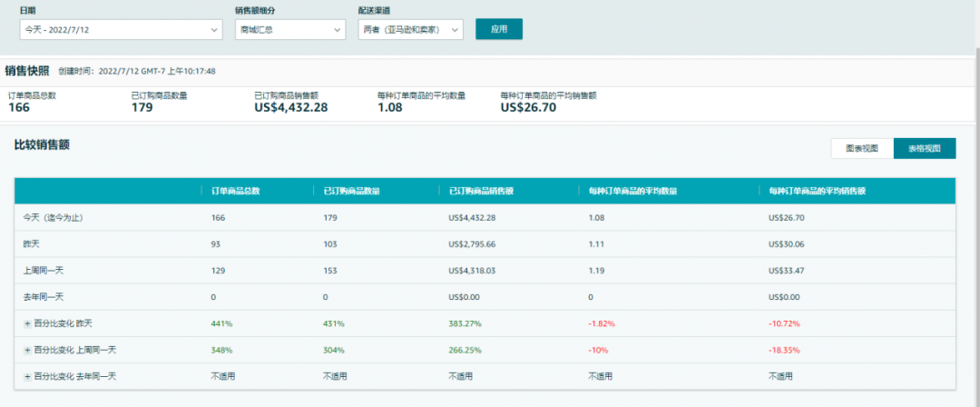Image resolution: width=980 pixels, height=407 pixels.
Task: Expand the 百分比变化 昨天 row plus icon
Action: [27, 323]
